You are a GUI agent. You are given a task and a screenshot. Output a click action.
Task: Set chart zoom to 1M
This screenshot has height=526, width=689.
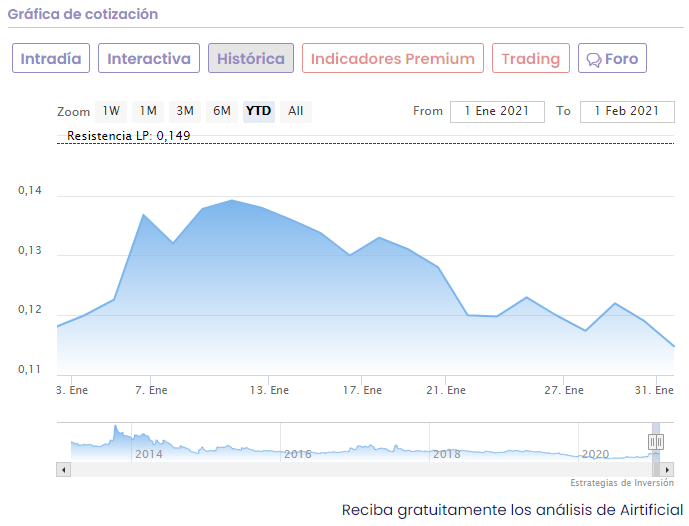(148, 111)
